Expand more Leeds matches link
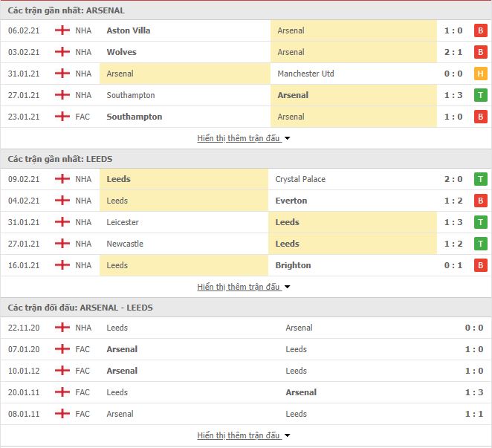This screenshot has width=492, height=448. (x=244, y=287)
